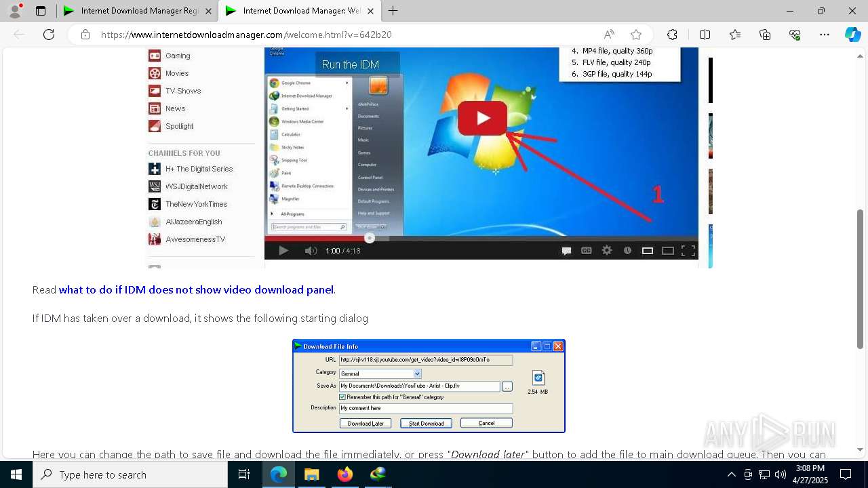
Task: Open the Windows Start menu
Action: point(16,474)
